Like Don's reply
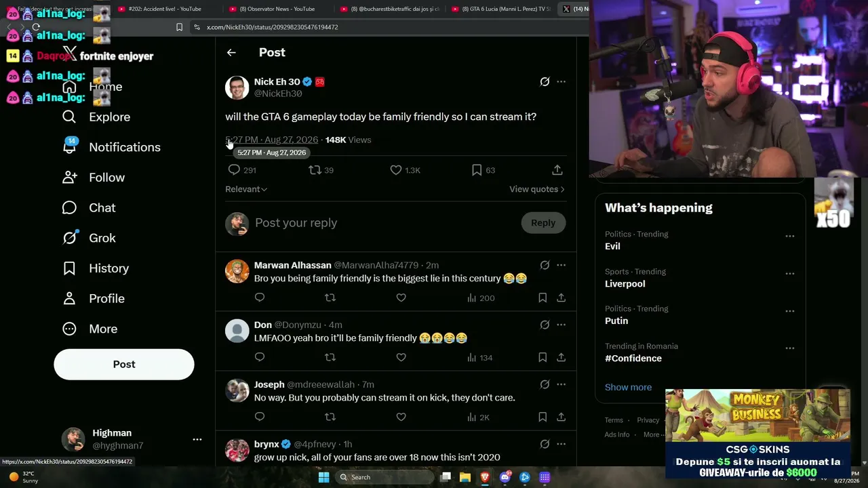 pos(401,357)
